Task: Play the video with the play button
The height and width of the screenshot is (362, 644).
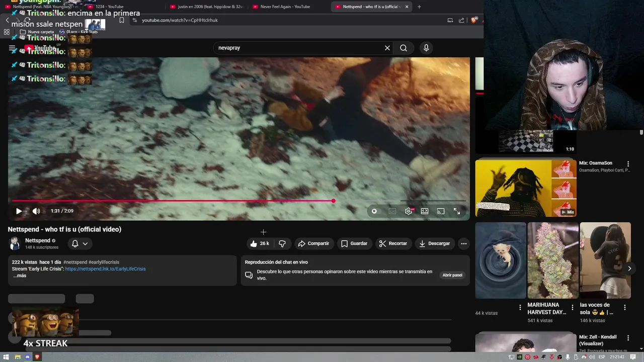Action: pyautogui.click(x=19, y=211)
